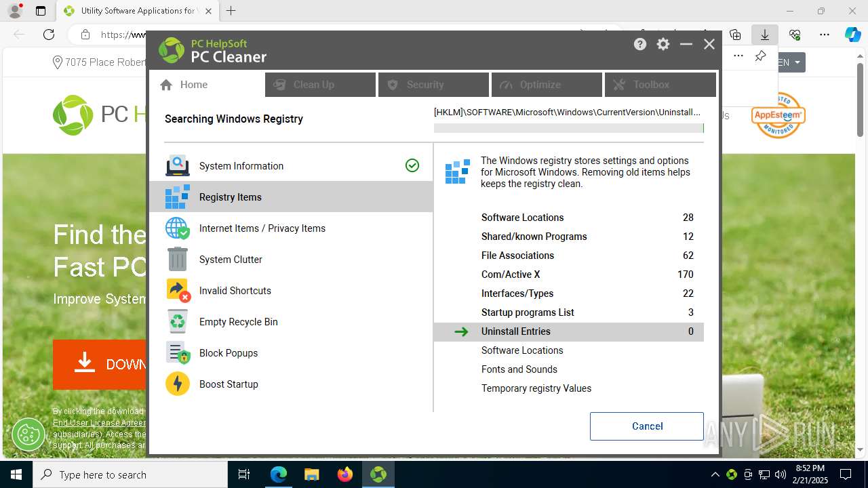Click the Uninstall Entries row
Screen dimensions: 868x488
[569, 331]
